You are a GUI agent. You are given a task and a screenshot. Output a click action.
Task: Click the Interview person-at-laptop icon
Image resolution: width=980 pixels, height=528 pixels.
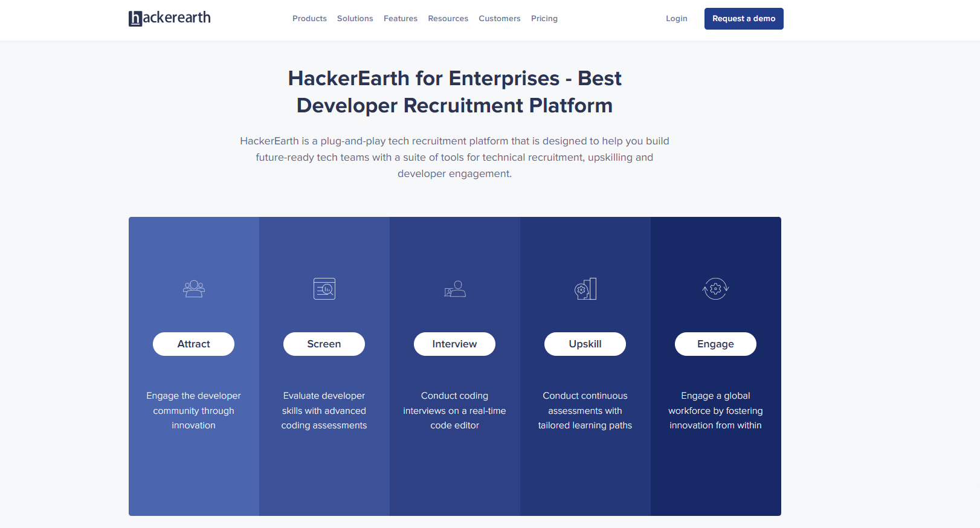coord(455,289)
